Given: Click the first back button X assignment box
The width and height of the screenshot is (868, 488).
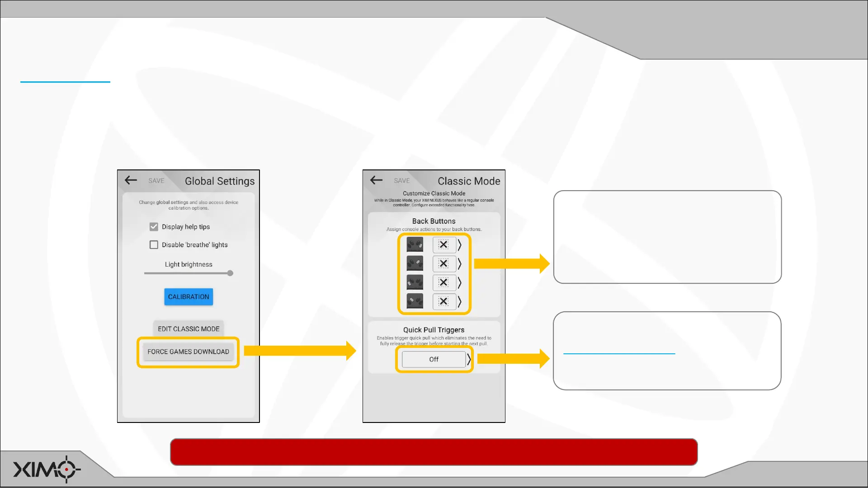Looking at the screenshot, I should point(443,244).
